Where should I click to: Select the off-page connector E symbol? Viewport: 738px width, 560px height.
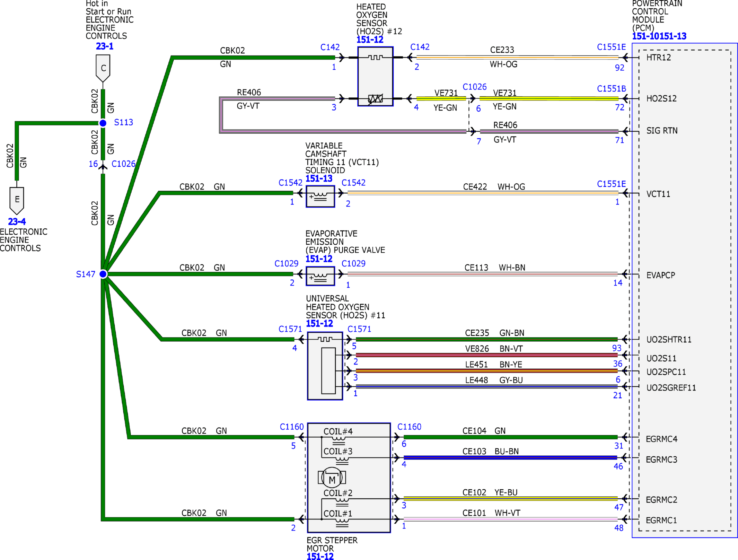pyautogui.click(x=17, y=201)
